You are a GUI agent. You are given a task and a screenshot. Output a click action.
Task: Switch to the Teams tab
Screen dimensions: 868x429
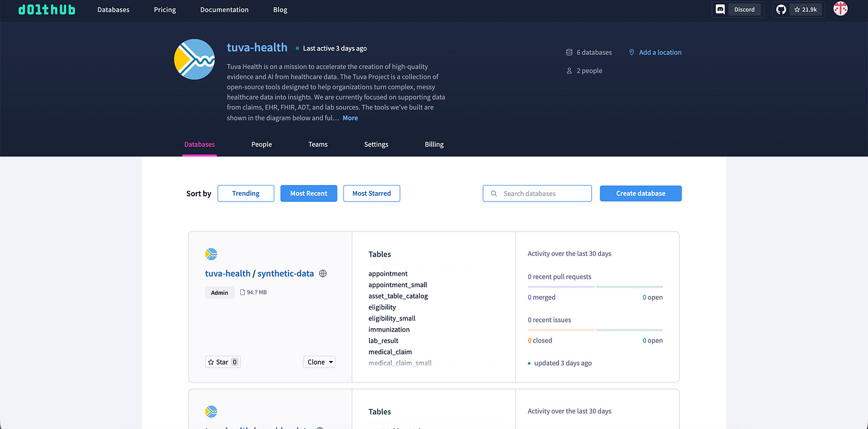(x=318, y=144)
